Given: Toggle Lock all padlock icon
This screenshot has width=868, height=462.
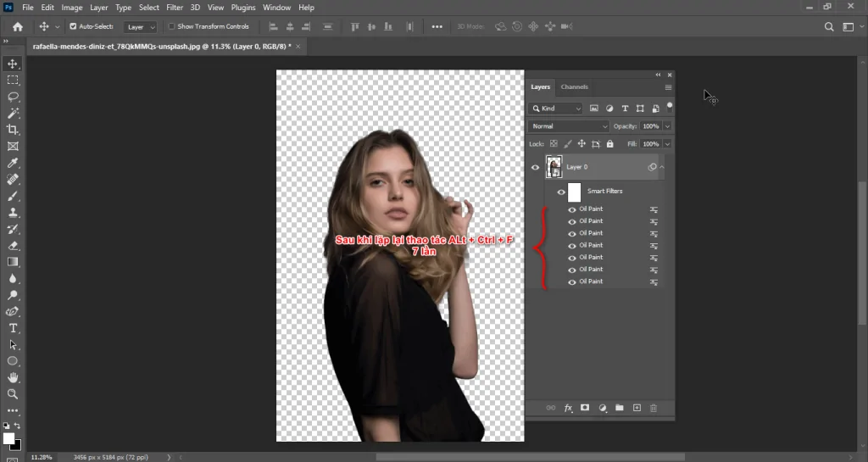Looking at the screenshot, I should tap(610, 144).
